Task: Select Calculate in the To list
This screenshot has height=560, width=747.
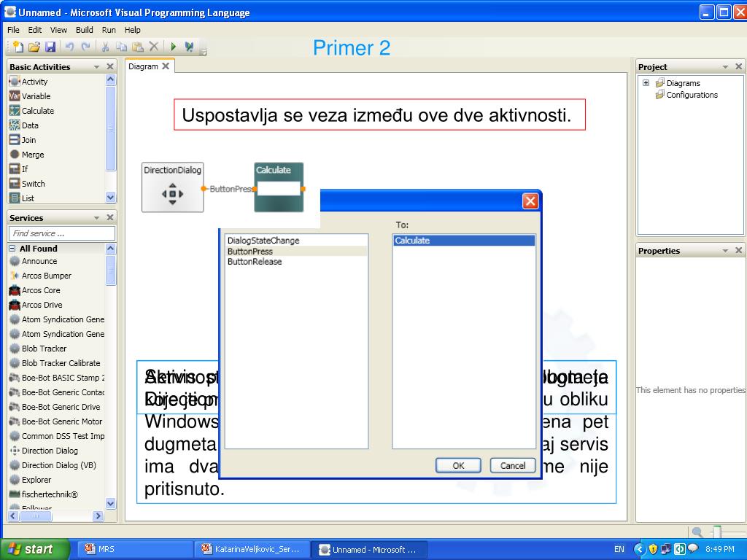Action: (463, 241)
